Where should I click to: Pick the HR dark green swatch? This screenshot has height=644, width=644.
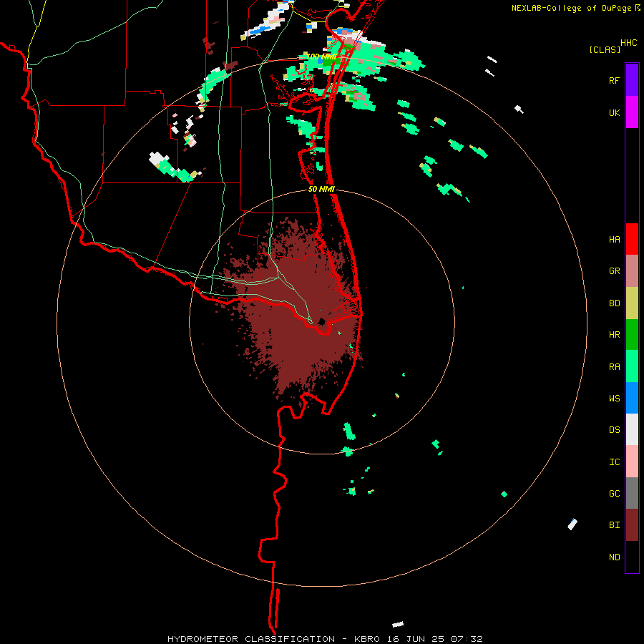pyautogui.click(x=632, y=334)
